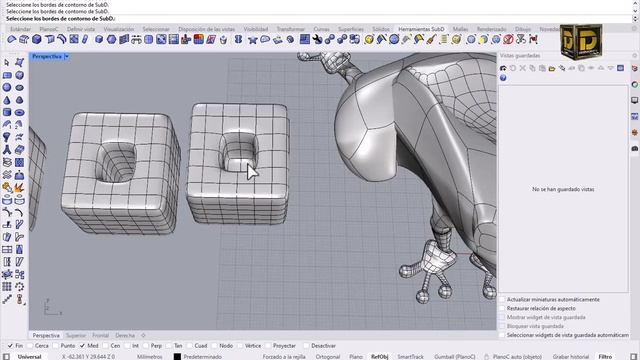640x360 pixels.
Task: Enable the Cen object snap
Action: 106,346
